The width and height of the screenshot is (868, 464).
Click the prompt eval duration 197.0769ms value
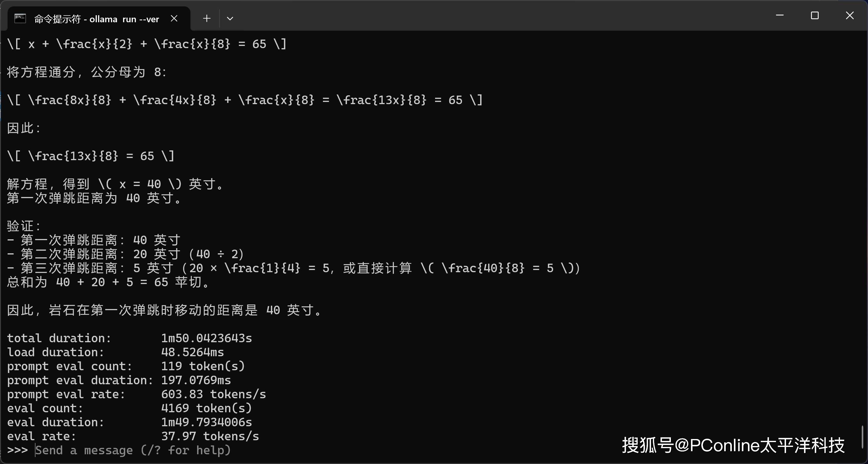tap(196, 380)
